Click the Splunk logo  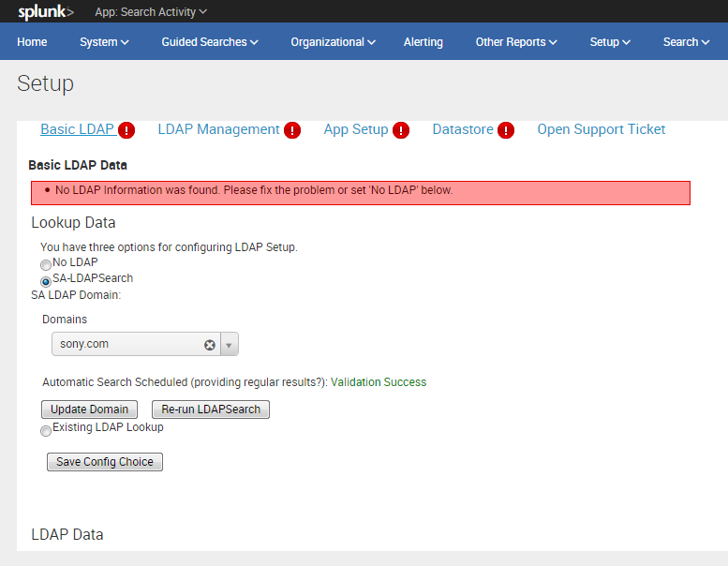click(45, 12)
